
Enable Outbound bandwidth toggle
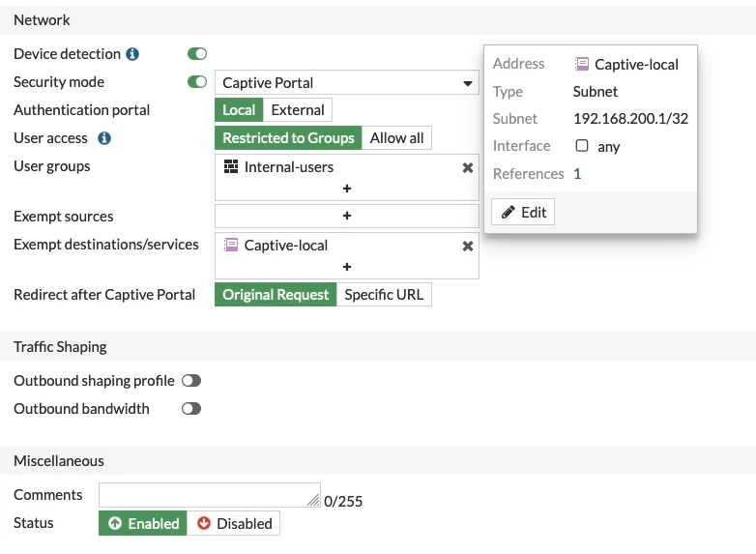[x=191, y=409]
